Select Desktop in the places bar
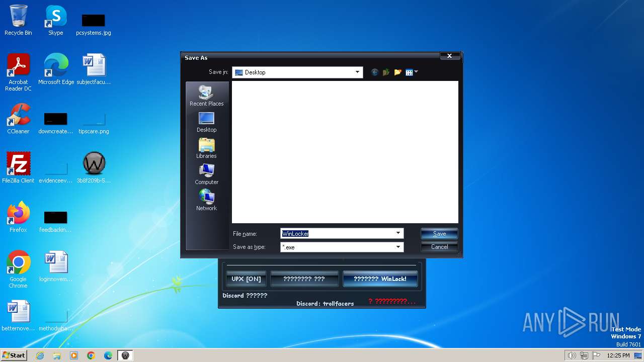 tap(207, 122)
